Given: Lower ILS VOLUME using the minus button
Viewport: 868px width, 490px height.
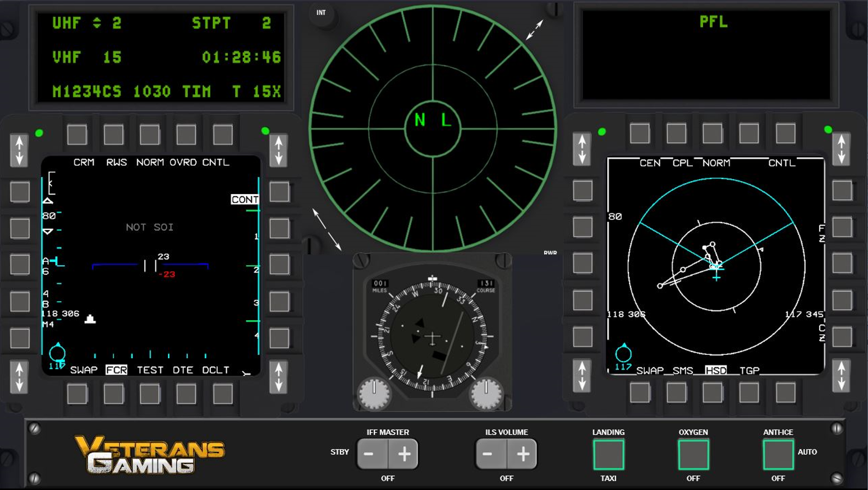Looking at the screenshot, I should (x=488, y=454).
